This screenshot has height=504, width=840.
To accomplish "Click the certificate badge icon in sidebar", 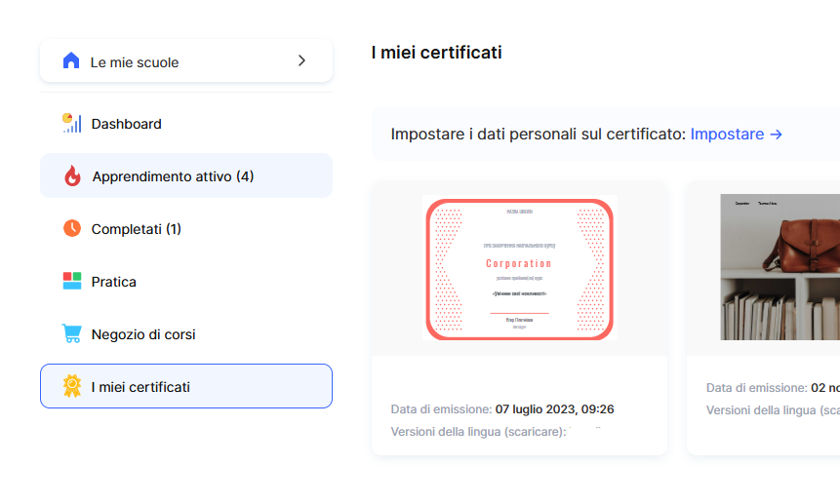I will pyautogui.click(x=71, y=387).
